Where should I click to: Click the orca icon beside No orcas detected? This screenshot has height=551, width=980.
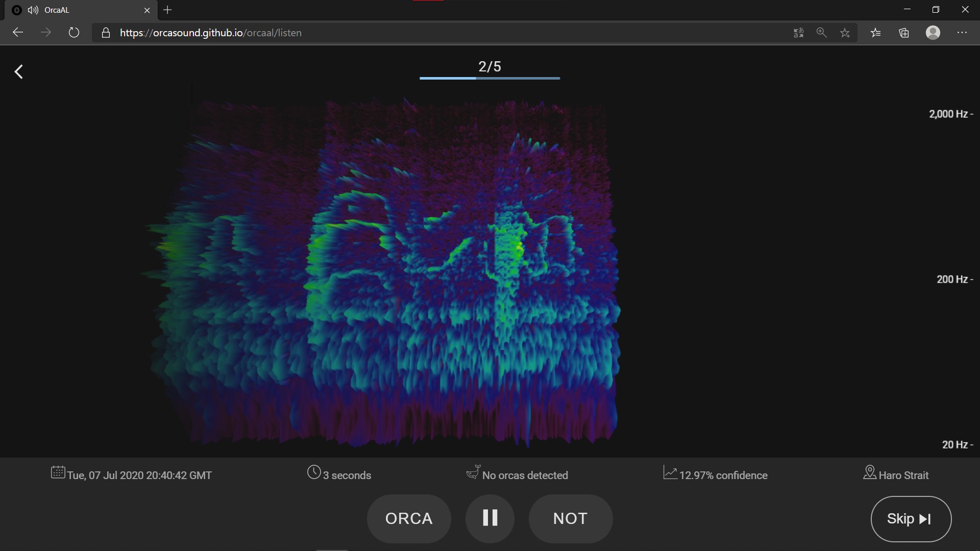pyautogui.click(x=473, y=472)
